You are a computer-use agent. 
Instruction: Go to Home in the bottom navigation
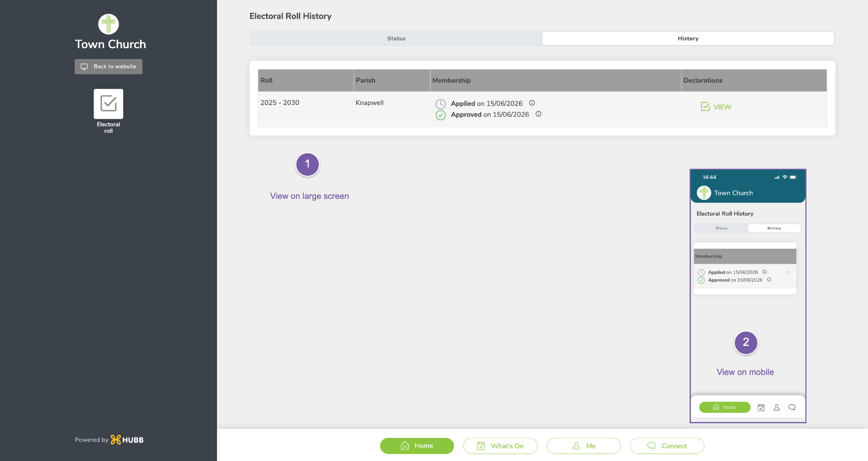[x=417, y=446]
